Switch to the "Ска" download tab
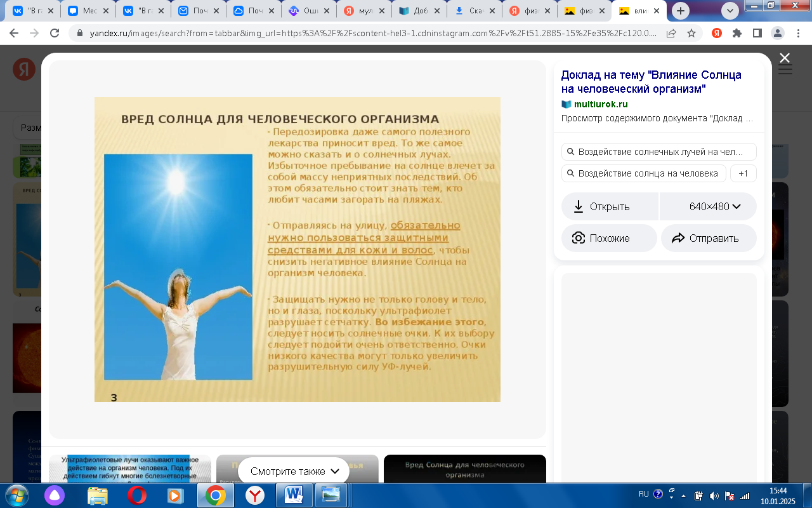812x508 pixels. [475, 11]
